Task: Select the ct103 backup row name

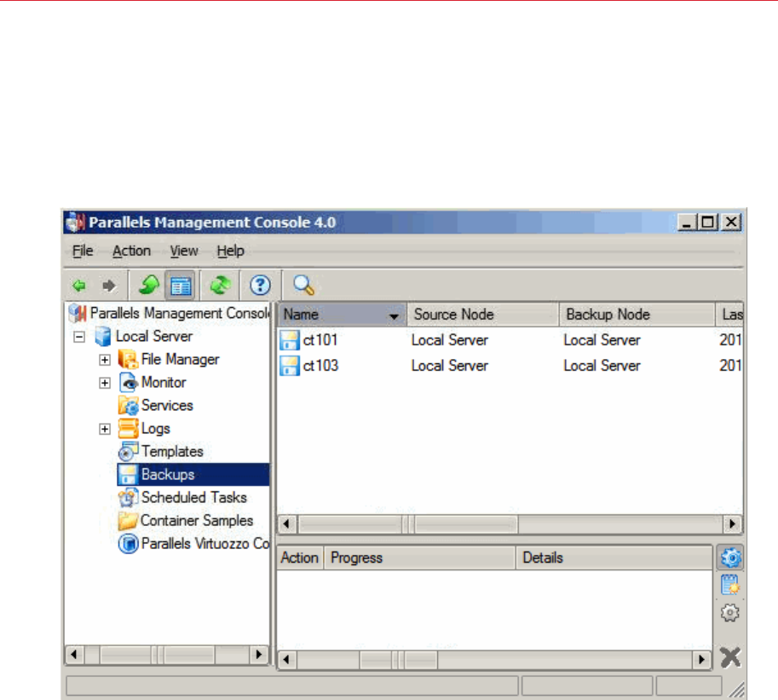Action: [x=320, y=366]
